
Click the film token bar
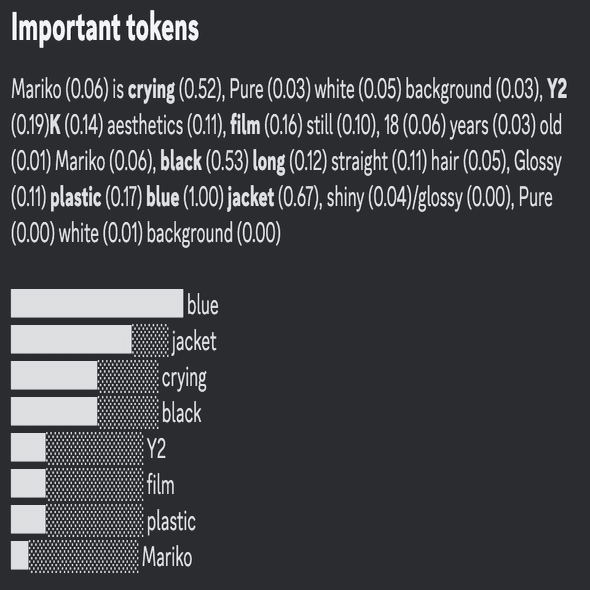point(78,484)
